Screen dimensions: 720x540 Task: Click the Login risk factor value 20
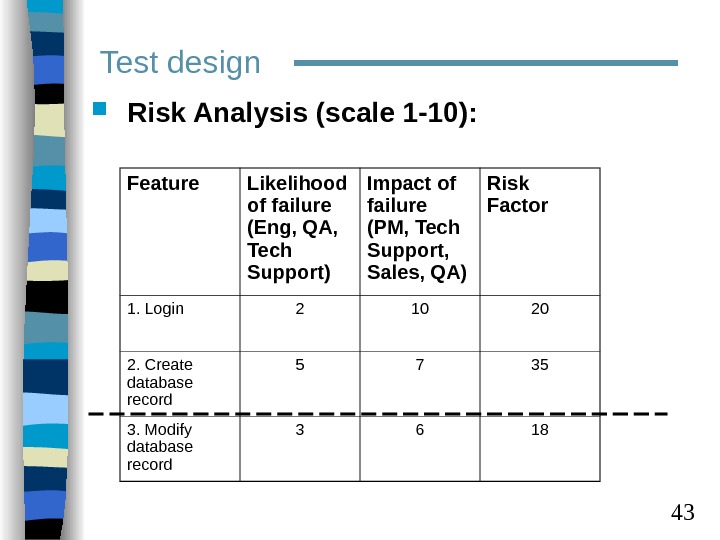pyautogui.click(x=540, y=309)
